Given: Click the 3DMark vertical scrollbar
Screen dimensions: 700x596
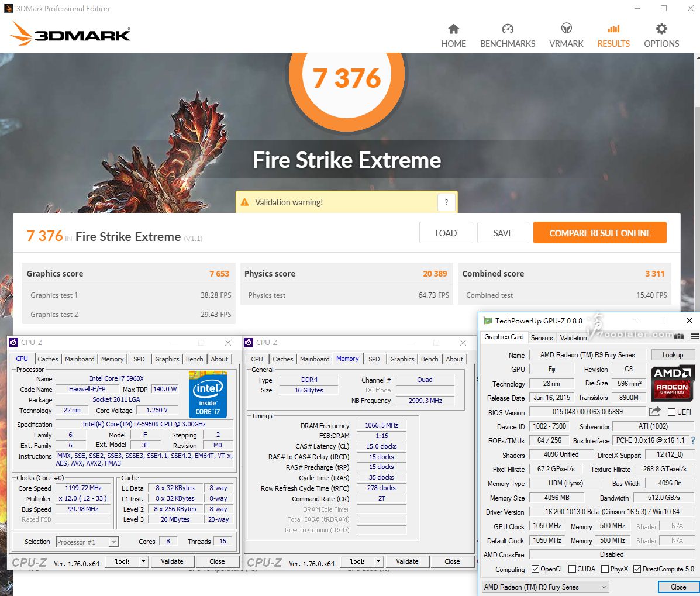Looking at the screenshot, I should [697, 182].
